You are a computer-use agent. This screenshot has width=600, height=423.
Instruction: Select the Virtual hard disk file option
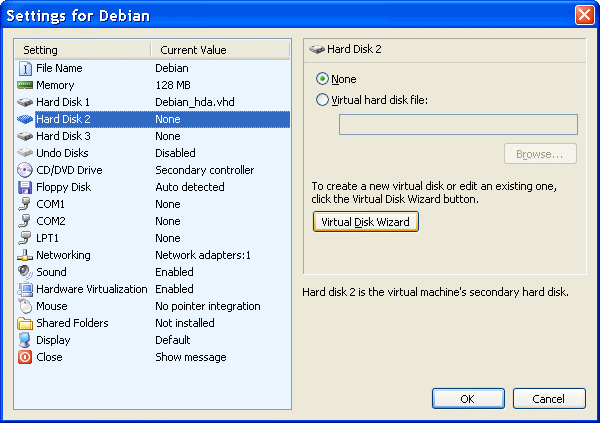(322, 100)
